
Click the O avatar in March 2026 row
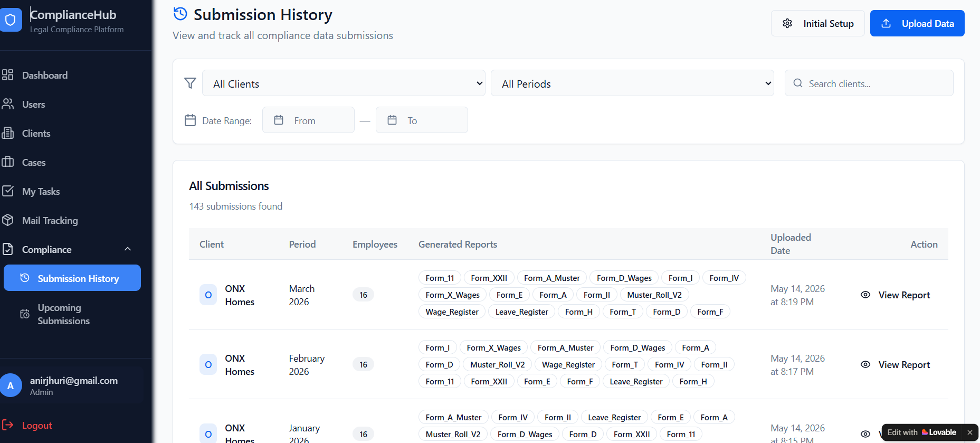[208, 295]
